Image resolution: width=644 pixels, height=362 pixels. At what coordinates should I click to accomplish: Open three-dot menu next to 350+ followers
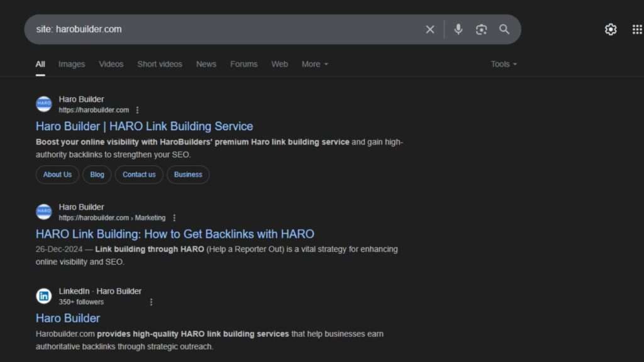(x=151, y=302)
